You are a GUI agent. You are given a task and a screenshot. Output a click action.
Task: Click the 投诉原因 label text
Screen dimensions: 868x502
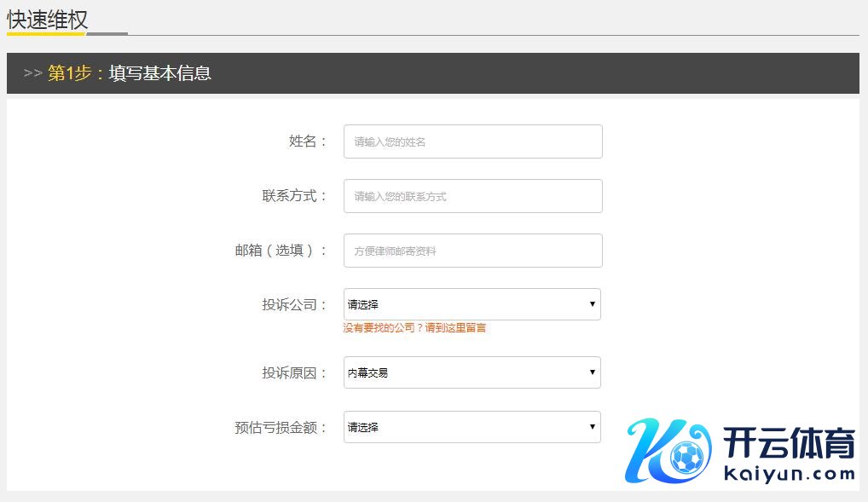(294, 373)
